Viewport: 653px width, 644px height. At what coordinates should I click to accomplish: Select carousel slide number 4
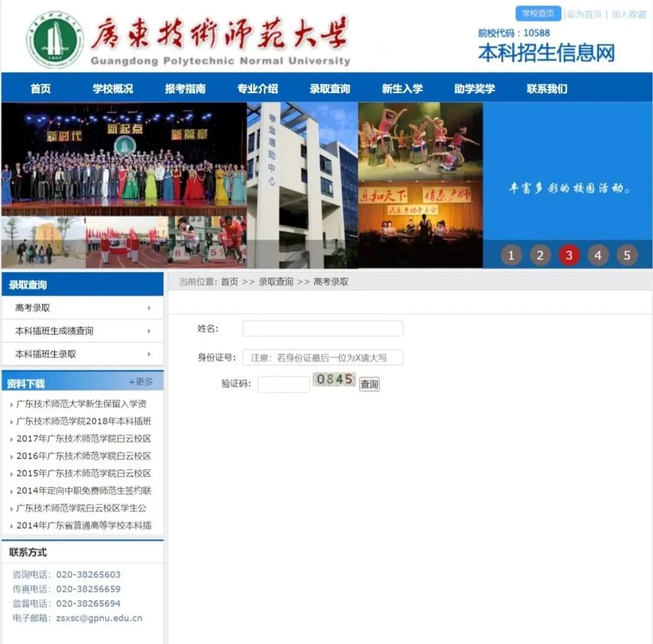click(x=598, y=255)
